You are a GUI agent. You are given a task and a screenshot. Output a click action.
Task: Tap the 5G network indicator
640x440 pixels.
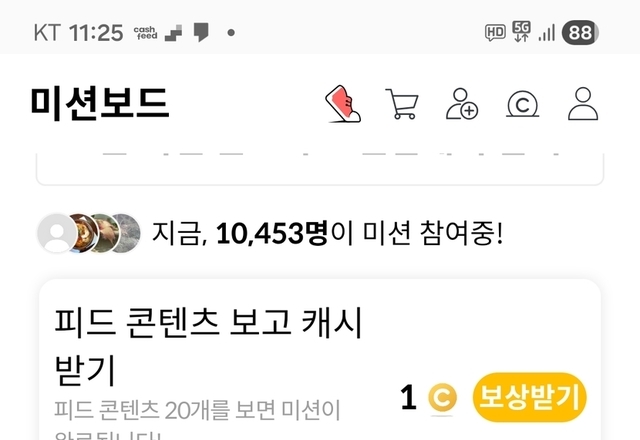tap(521, 32)
